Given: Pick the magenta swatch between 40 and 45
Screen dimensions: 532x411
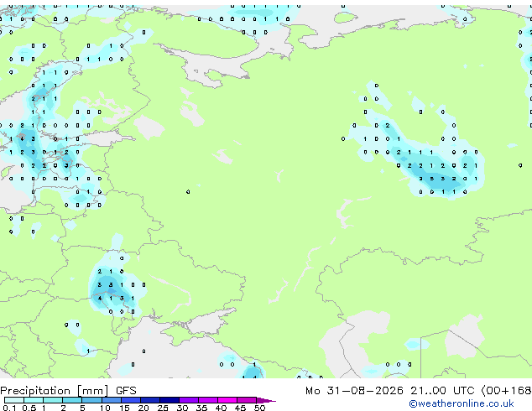Looking at the screenshot, I should click(227, 400).
